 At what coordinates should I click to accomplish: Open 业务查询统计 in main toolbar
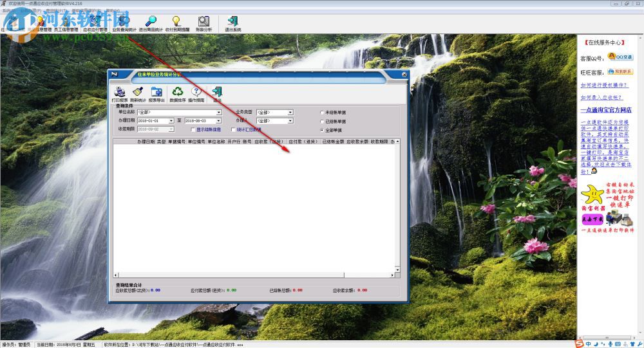tap(124, 23)
